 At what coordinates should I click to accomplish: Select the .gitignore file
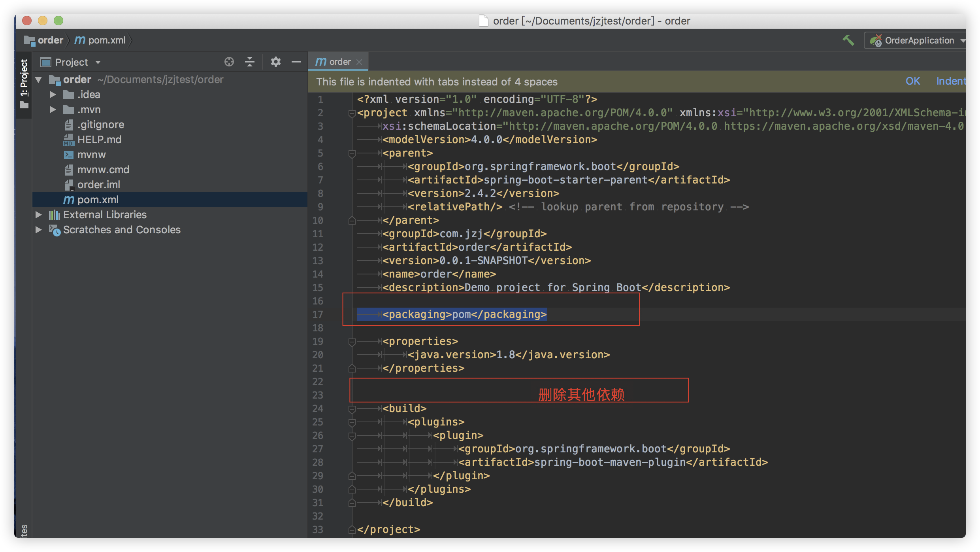click(101, 125)
